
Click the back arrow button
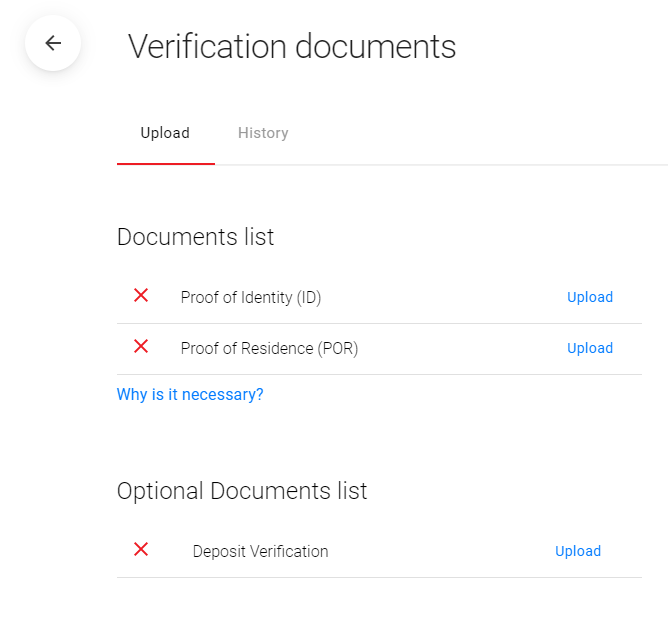tap(53, 44)
